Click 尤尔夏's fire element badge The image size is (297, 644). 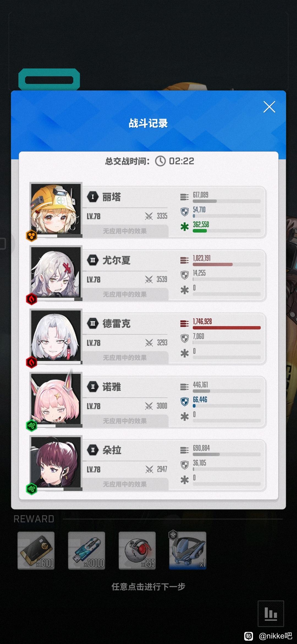click(31, 299)
